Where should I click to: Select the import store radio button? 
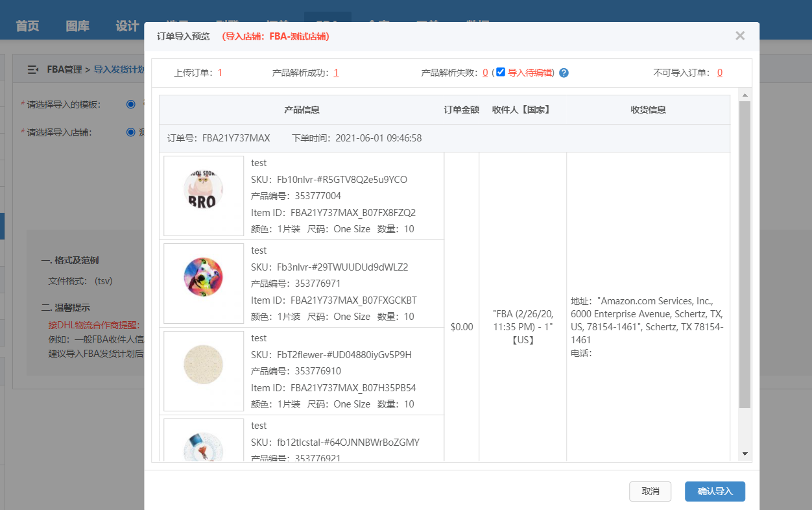(131, 132)
